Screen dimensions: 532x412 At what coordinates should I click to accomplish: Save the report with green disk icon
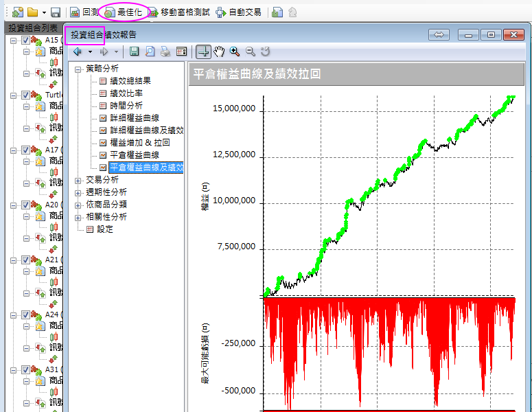[134, 51]
